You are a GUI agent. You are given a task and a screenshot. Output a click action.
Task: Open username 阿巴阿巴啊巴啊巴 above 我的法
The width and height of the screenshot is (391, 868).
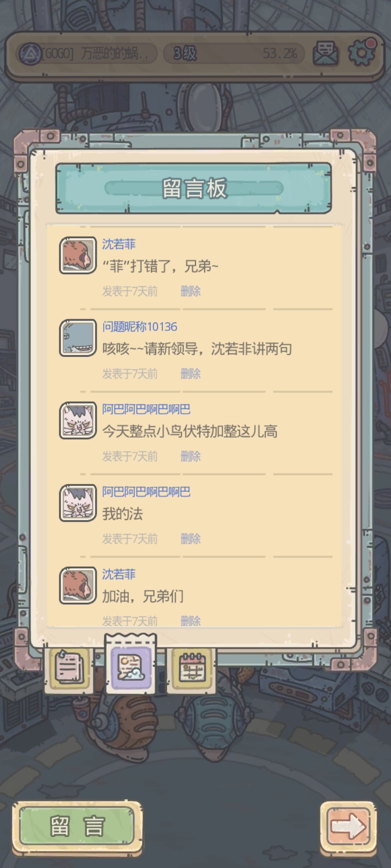(146, 492)
